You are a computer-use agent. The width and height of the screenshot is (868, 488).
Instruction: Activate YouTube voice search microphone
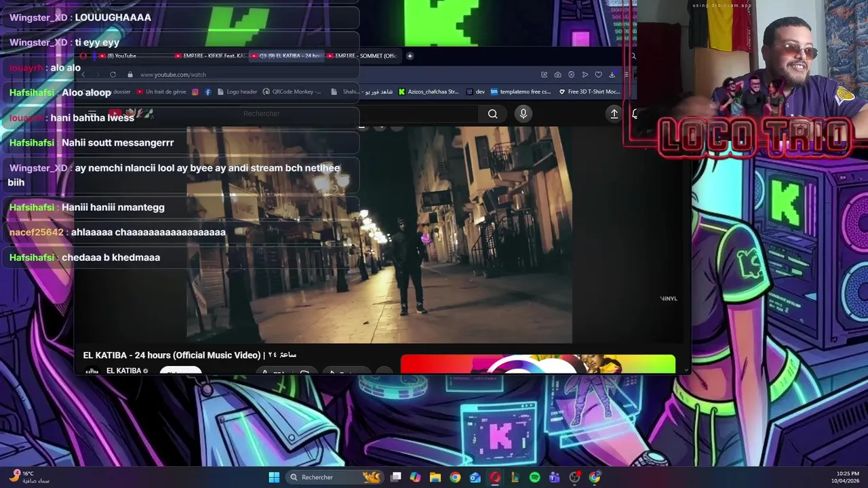point(523,114)
